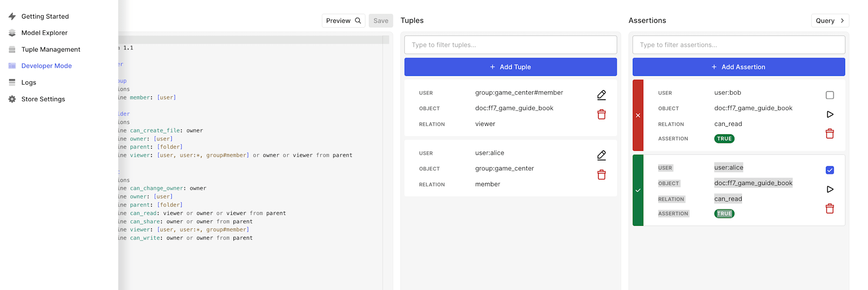Edit the group:game_center#member tuple
This screenshot has height=290, width=868.
click(x=601, y=95)
